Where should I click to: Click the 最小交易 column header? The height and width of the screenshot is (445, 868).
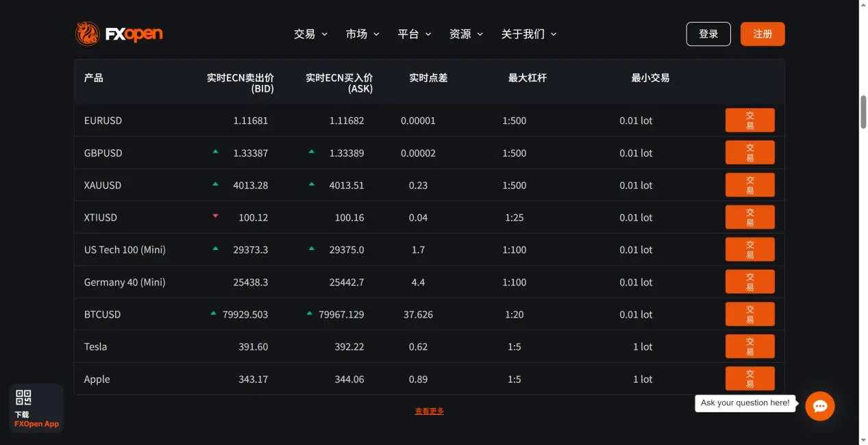650,78
